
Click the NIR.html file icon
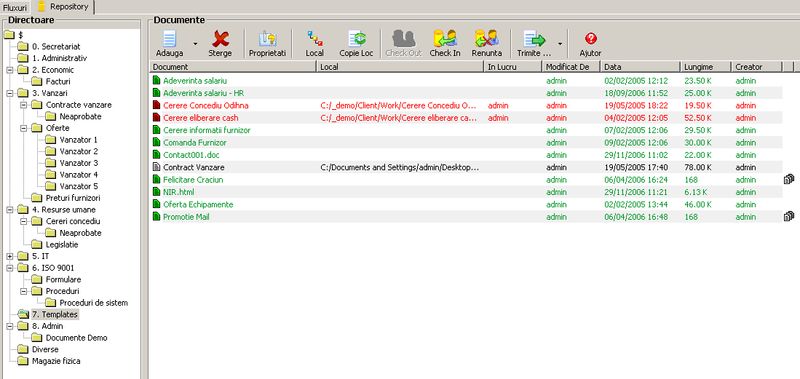157,192
